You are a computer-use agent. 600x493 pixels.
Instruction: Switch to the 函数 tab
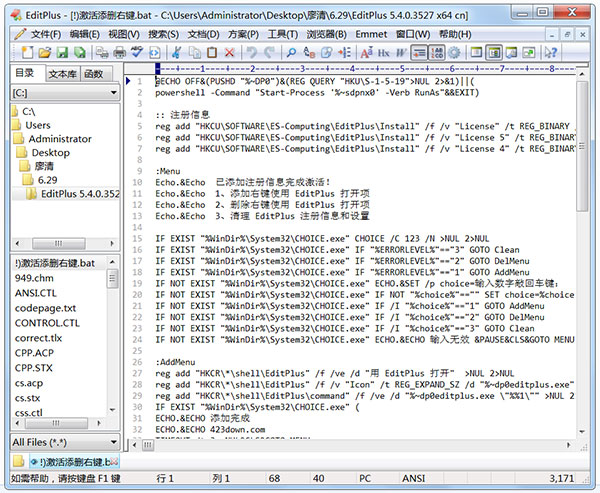94,74
